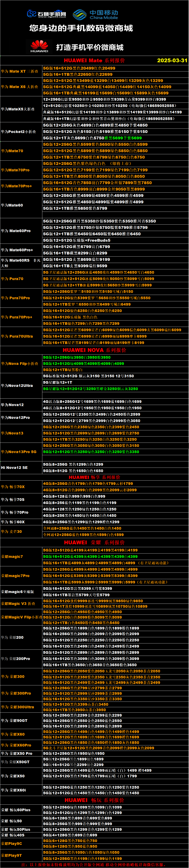Click the '荣耀magic7' model label
Image resolution: width=189 pixels, height=868 pixels.
tap(12, 557)
